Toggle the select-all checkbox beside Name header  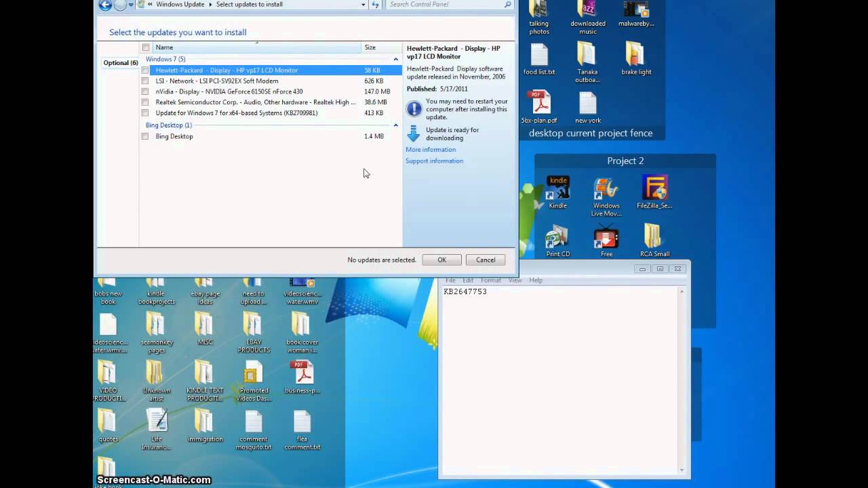145,47
